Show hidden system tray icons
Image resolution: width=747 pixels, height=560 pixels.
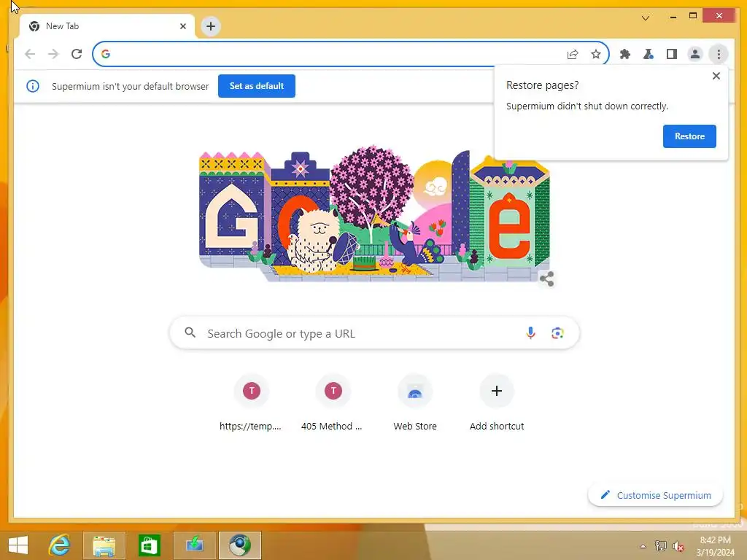tap(643, 546)
